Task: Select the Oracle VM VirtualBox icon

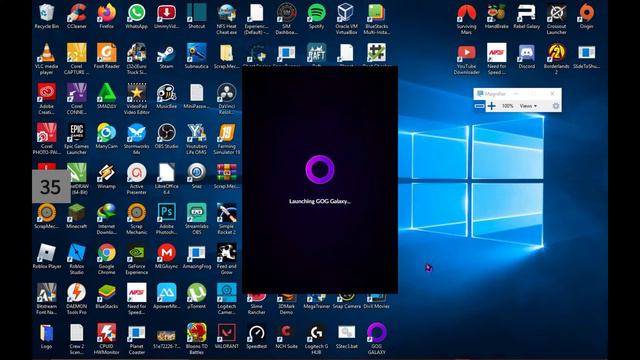Action: (347, 19)
